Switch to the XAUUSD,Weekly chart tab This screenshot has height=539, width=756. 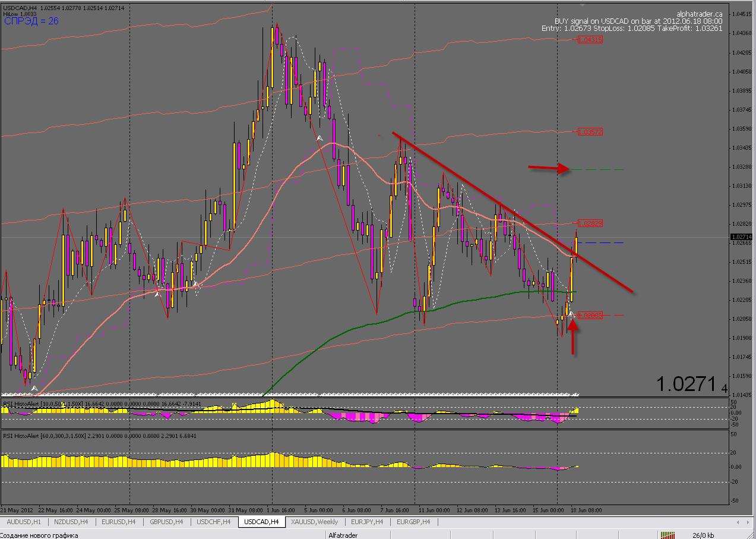point(315,522)
